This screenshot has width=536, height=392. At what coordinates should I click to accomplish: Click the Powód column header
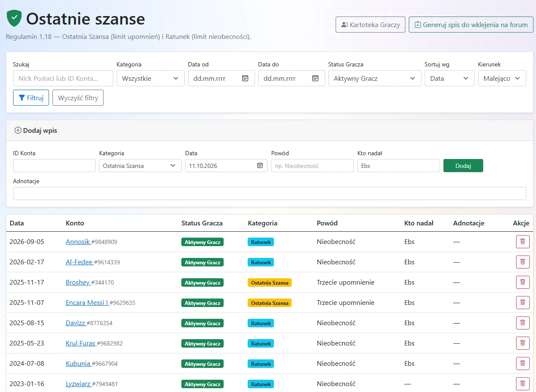(327, 223)
